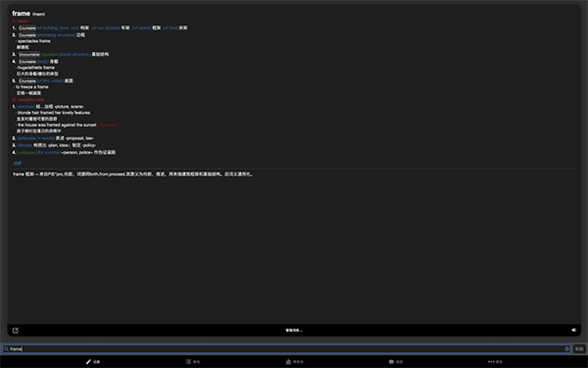Click the Countable tag in noun sense 5

coord(27,80)
